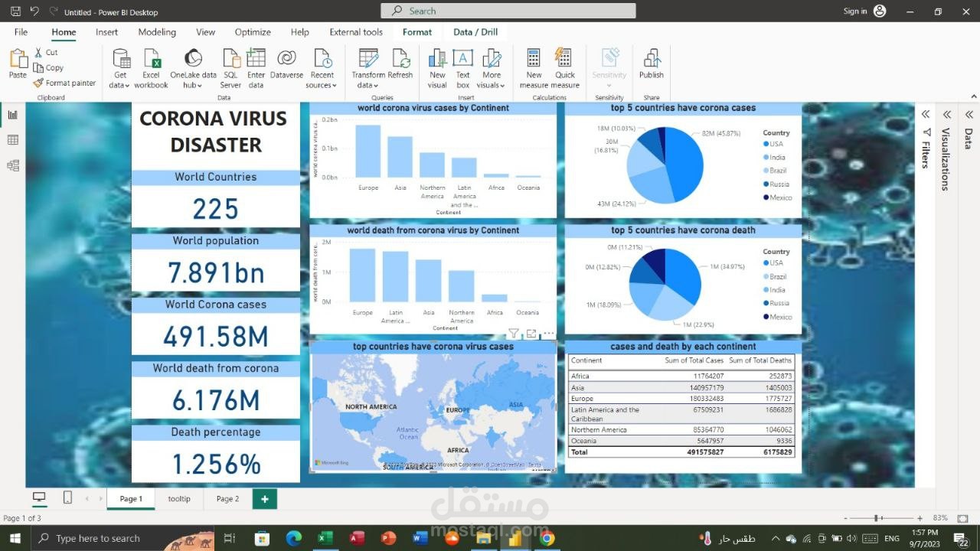Click the Fit to page icon in status bar
980x551 pixels.
click(x=963, y=519)
